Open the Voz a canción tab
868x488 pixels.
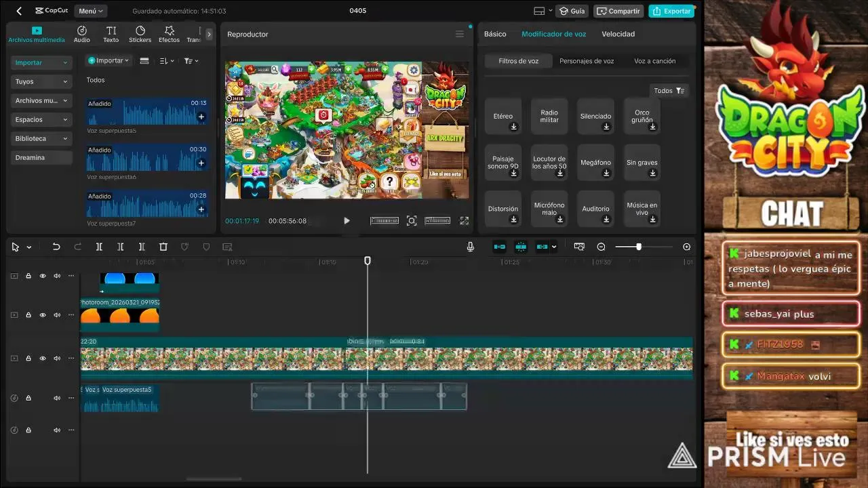[x=655, y=61]
